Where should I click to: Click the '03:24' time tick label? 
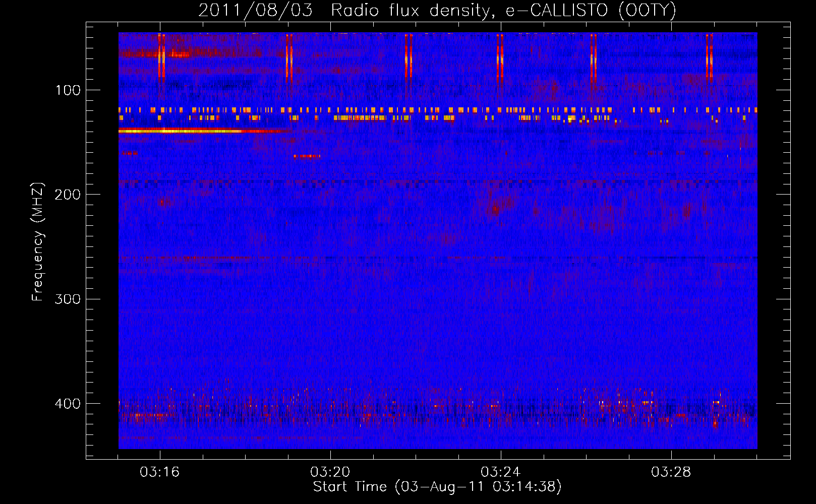coord(501,472)
